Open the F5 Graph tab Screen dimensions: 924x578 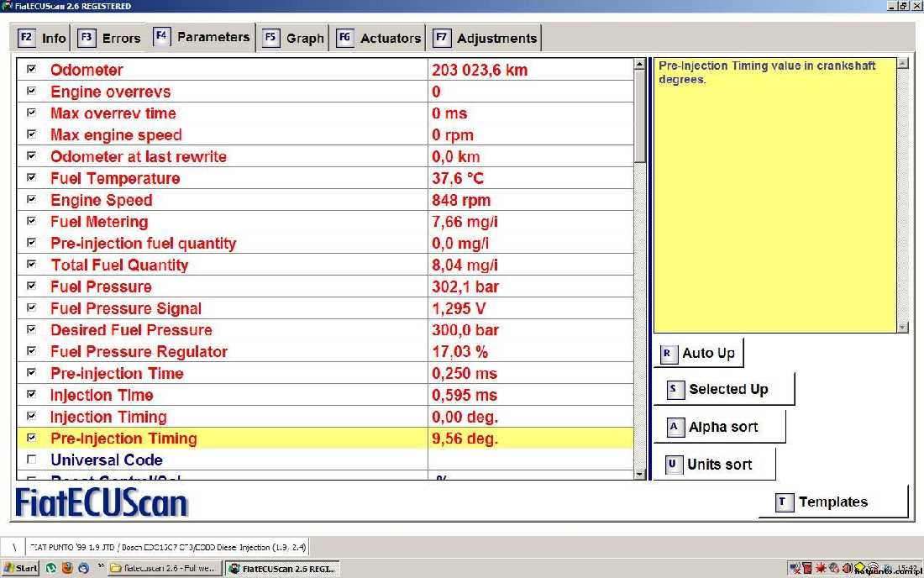[x=293, y=39]
